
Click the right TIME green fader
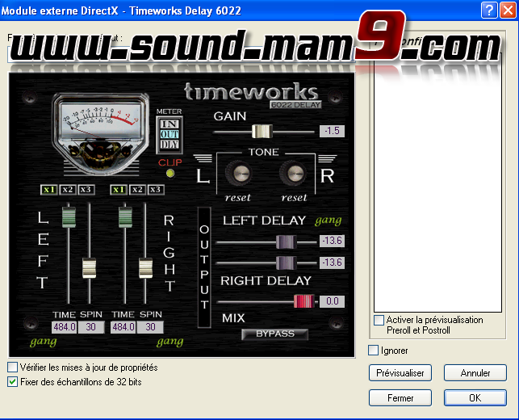point(125,217)
